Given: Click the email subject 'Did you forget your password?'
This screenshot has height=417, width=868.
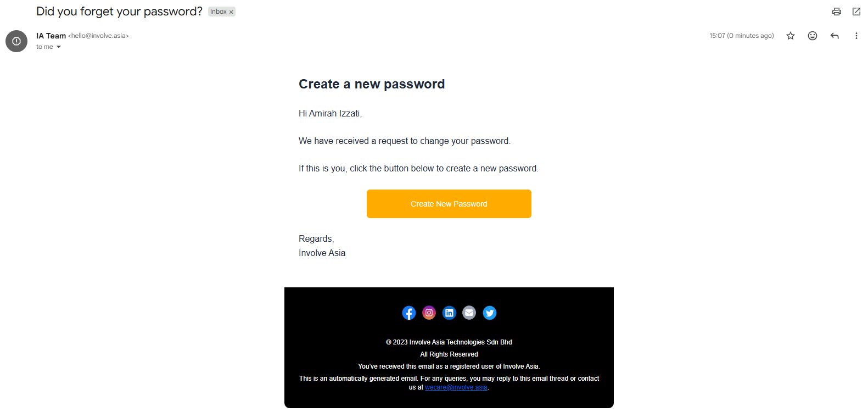Looking at the screenshot, I should [119, 12].
